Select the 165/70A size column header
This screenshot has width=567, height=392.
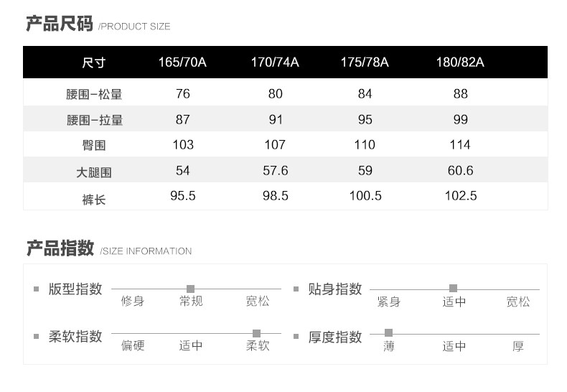coord(182,62)
